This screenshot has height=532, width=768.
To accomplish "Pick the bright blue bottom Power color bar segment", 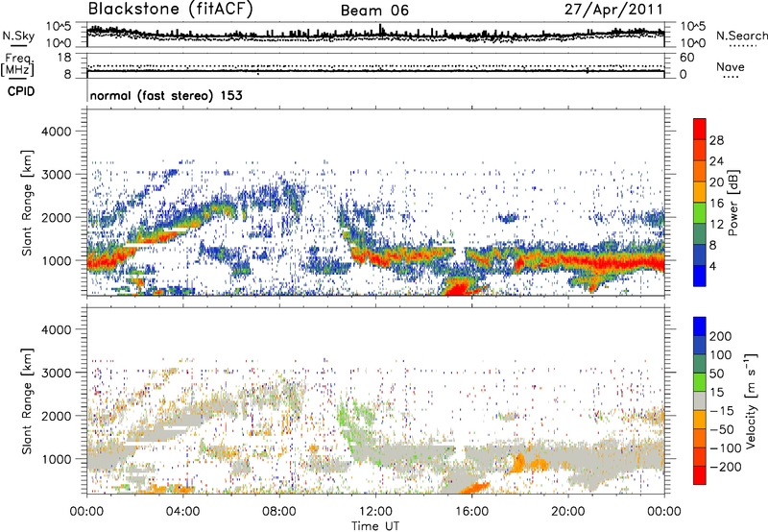I will (700, 277).
